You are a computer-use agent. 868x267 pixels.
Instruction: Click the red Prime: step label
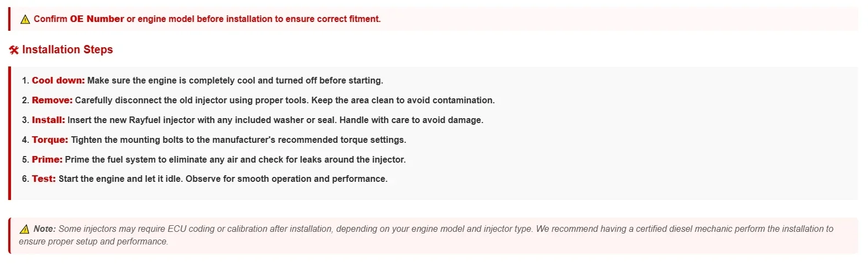click(47, 159)
